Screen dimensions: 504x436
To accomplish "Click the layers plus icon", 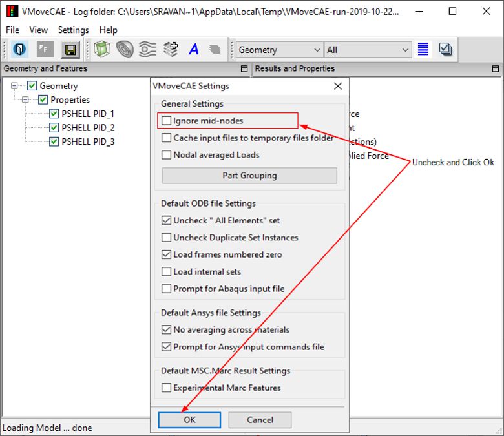I will (171, 49).
